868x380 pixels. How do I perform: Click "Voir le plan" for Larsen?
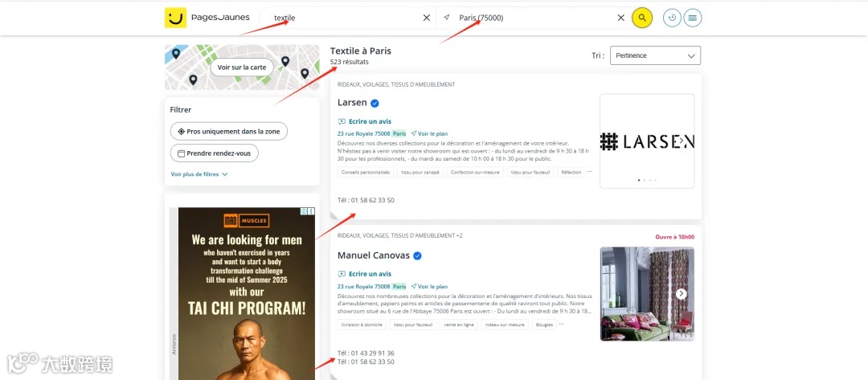coord(429,133)
